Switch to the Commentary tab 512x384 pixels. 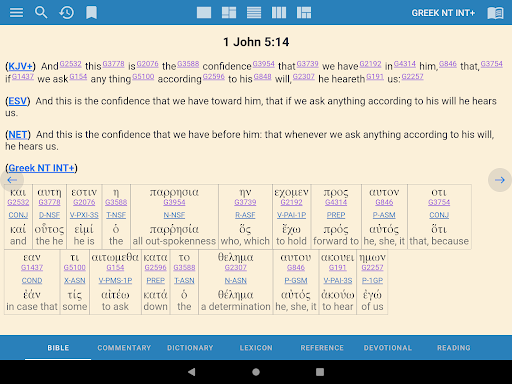(x=124, y=348)
